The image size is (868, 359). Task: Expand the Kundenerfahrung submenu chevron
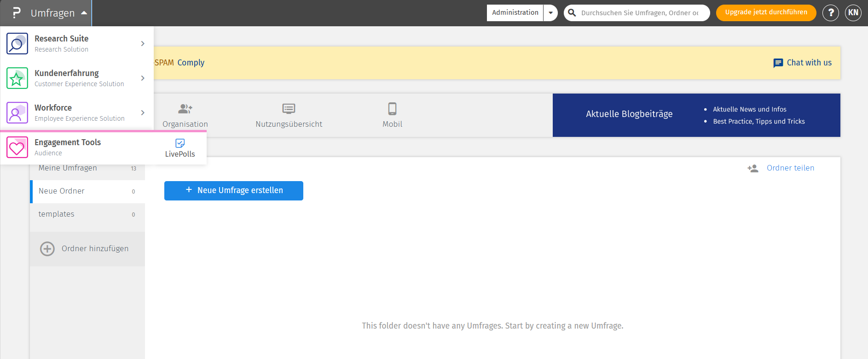click(x=143, y=78)
